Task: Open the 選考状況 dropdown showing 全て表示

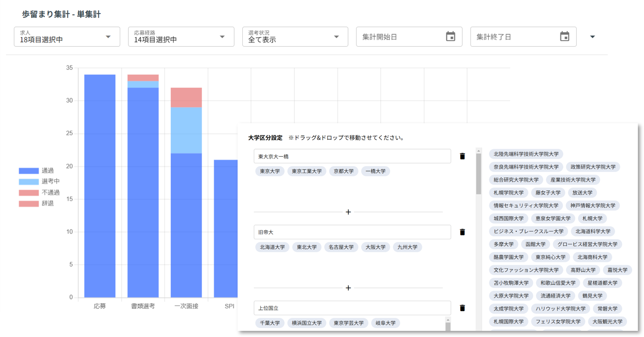Action: [295, 37]
